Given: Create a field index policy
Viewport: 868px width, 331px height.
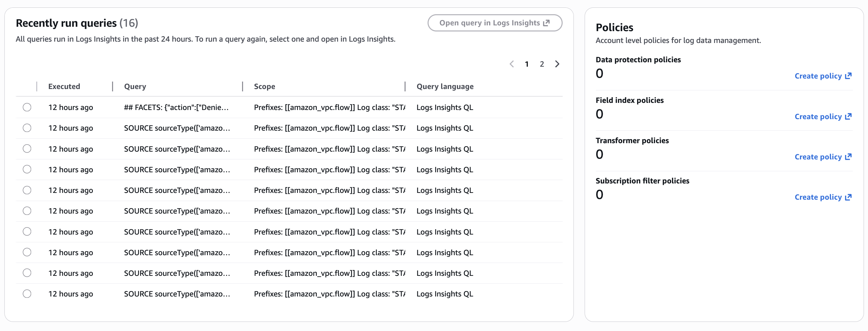Looking at the screenshot, I should point(818,116).
